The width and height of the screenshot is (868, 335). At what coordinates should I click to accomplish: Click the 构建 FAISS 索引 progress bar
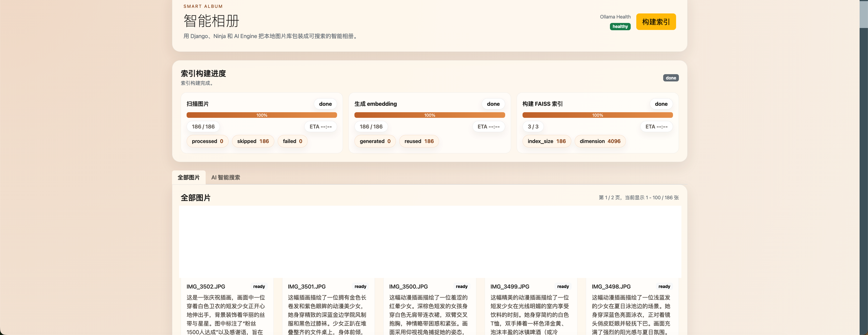pos(597,115)
